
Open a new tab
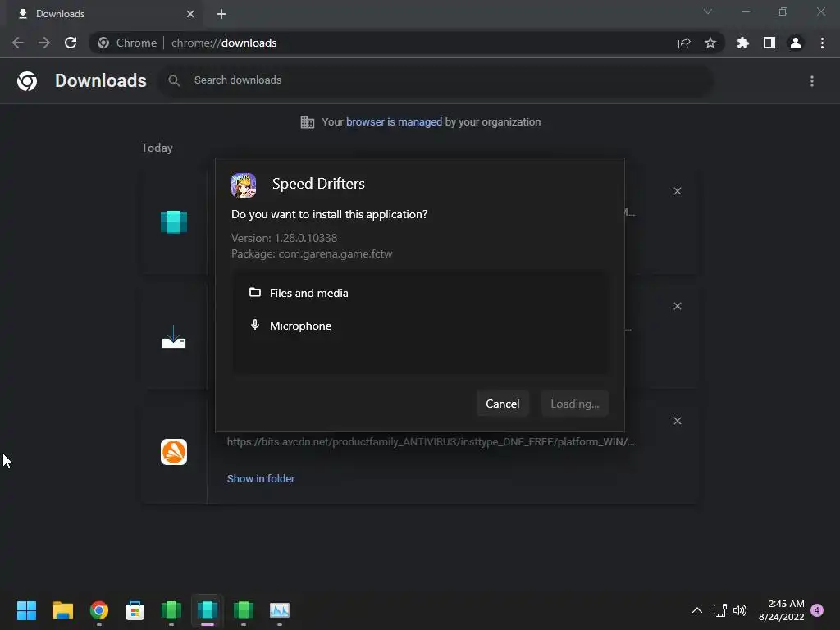pyautogui.click(x=221, y=14)
